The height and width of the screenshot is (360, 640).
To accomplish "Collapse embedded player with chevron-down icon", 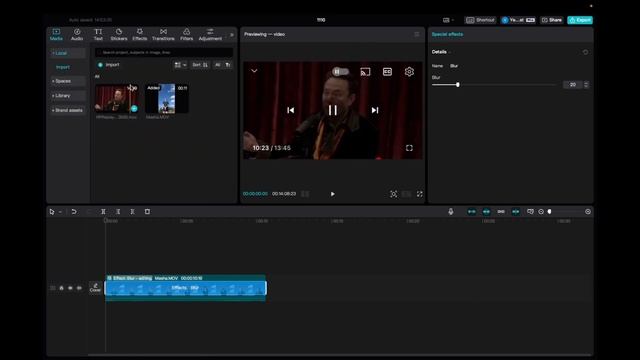I will coord(254,71).
